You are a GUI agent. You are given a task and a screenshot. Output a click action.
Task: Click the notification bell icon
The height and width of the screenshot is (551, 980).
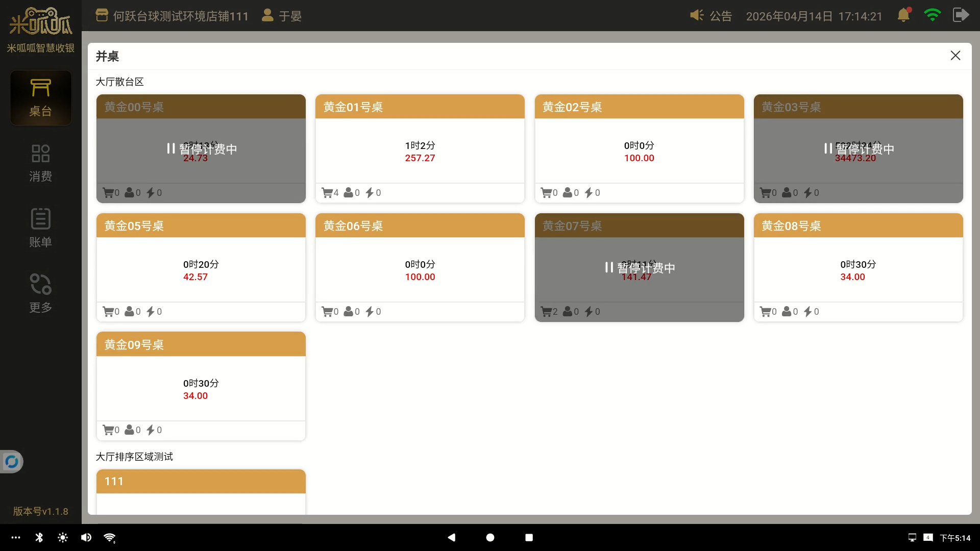pyautogui.click(x=903, y=15)
